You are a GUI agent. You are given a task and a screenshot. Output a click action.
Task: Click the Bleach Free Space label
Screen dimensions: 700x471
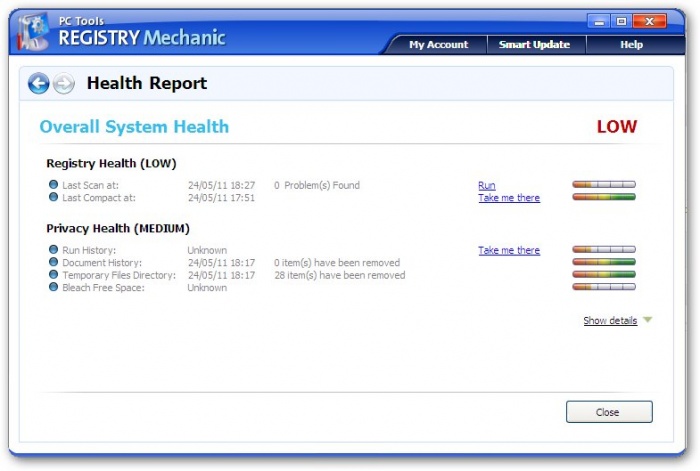(103, 288)
